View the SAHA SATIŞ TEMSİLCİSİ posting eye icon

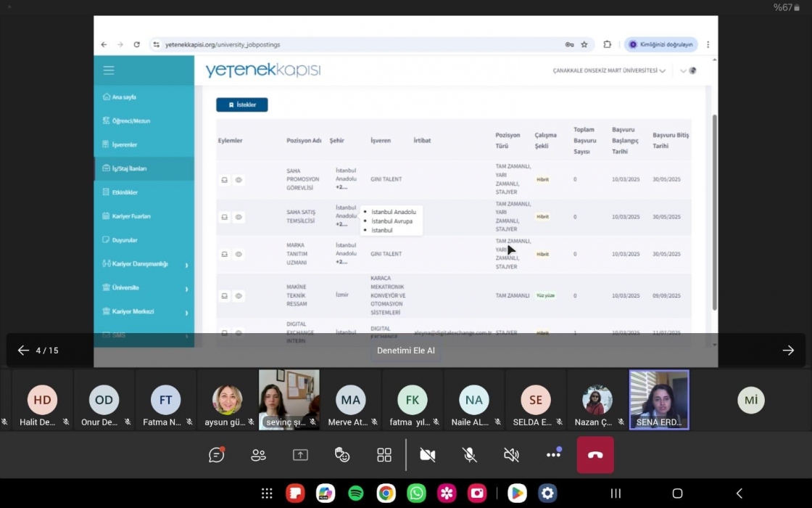(239, 217)
